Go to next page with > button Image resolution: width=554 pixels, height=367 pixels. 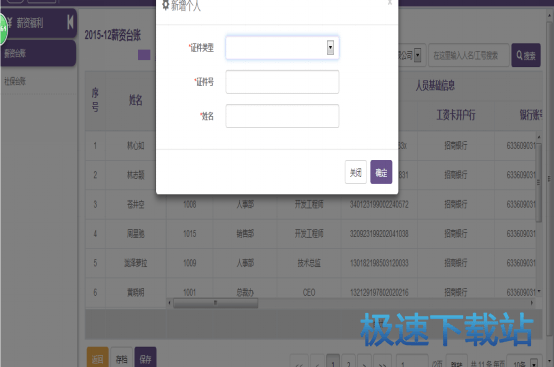point(364,361)
